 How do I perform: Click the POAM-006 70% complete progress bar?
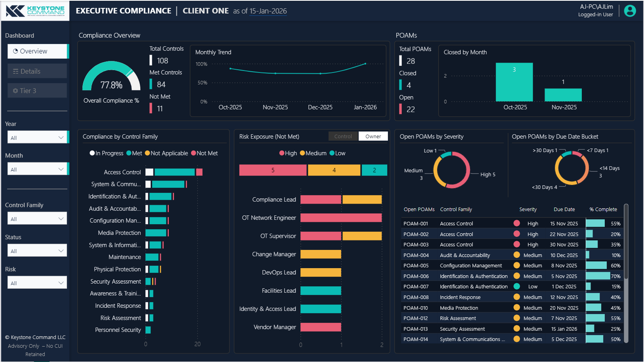[598, 276]
